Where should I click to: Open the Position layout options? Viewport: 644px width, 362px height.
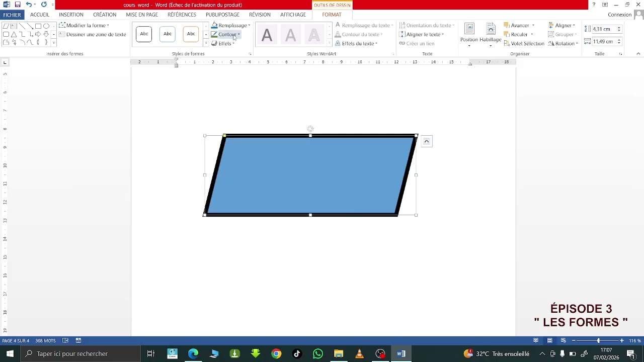(x=469, y=35)
